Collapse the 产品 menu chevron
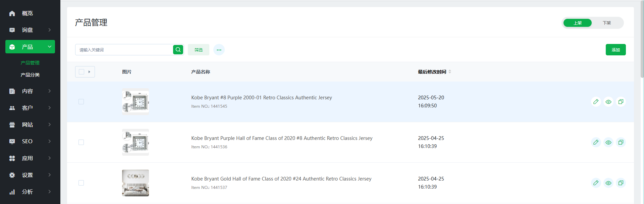 coord(50,47)
